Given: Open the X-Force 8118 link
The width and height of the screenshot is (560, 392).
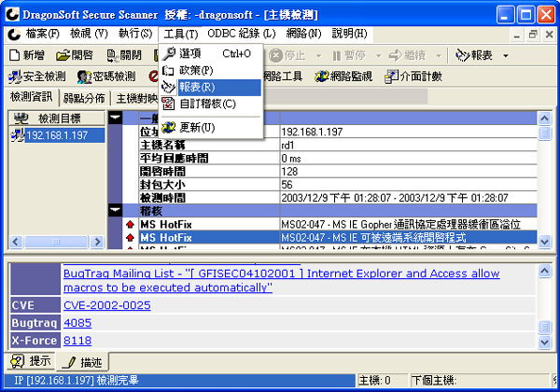Looking at the screenshot, I should [x=77, y=341].
